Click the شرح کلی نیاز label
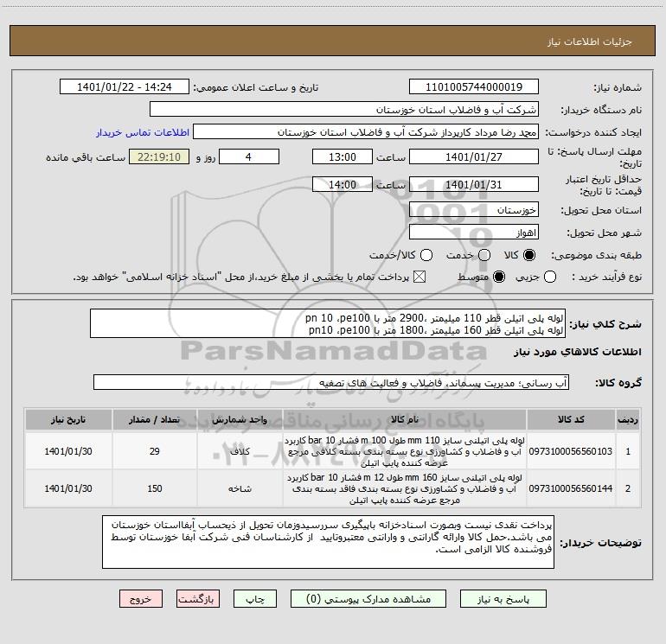Screen dimensions: 666x644 point(605,324)
